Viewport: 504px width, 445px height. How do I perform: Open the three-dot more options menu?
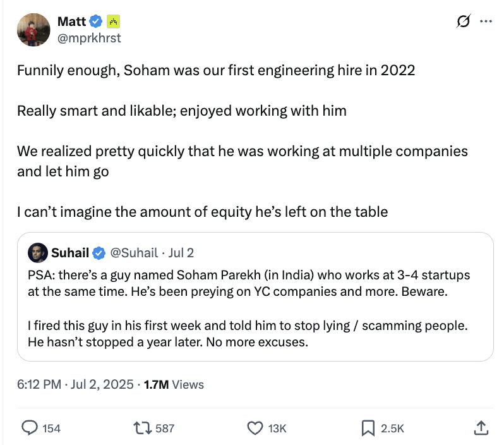[x=486, y=21]
